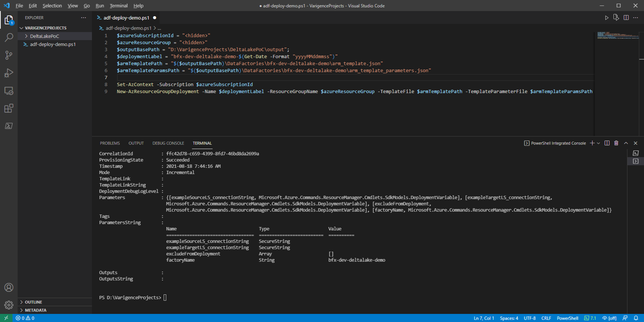Open the Go menu
644x322 pixels.
coord(87,6)
